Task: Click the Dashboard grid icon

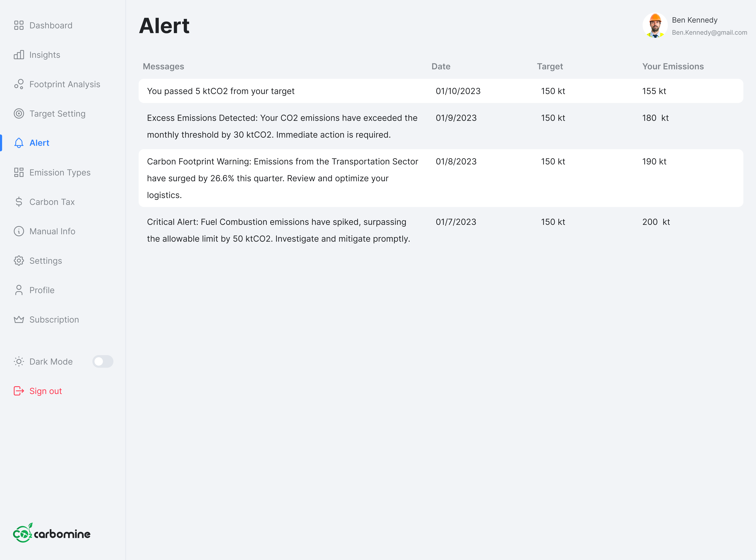Action: (x=19, y=25)
